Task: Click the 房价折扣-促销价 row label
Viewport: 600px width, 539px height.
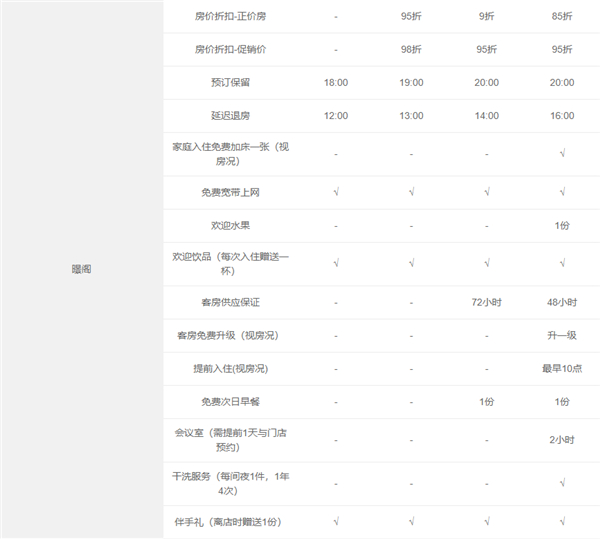Action: pyautogui.click(x=230, y=49)
